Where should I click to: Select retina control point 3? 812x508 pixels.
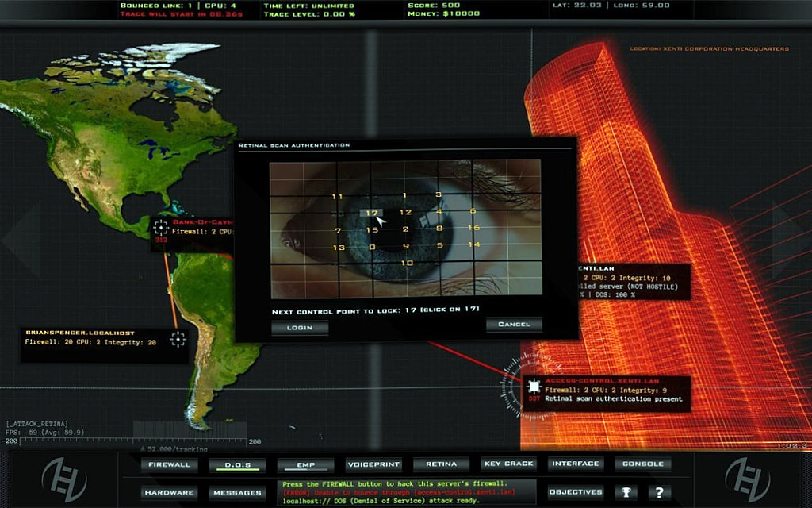(x=439, y=194)
